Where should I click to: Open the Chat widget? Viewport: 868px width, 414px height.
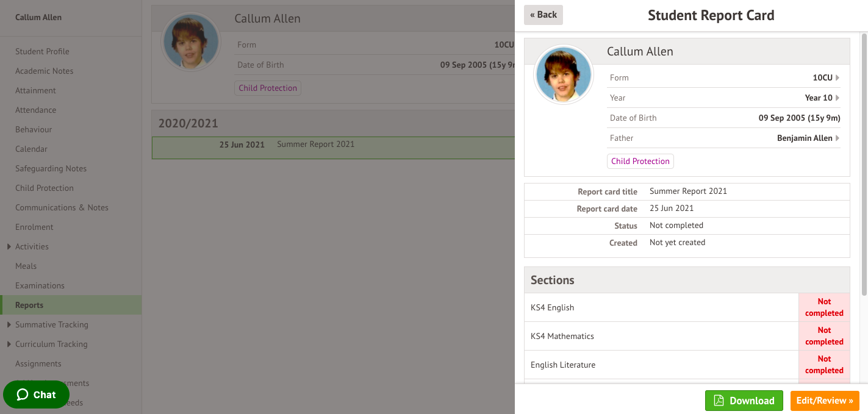tap(36, 394)
